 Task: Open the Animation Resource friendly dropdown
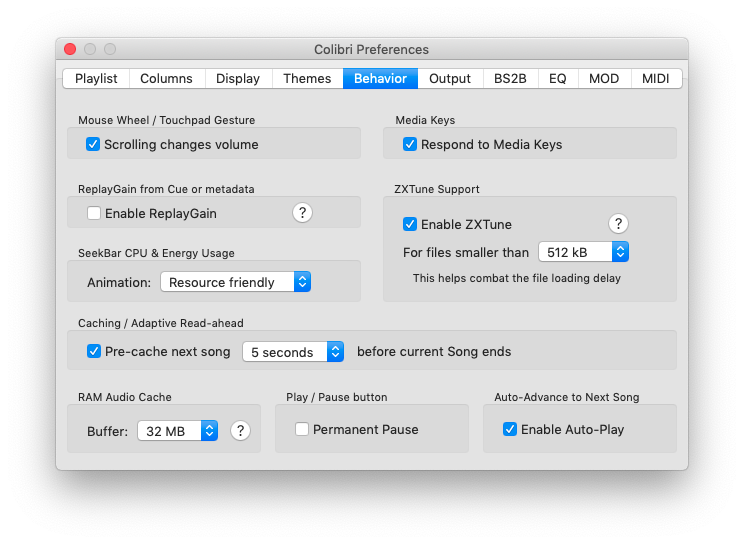click(x=236, y=282)
